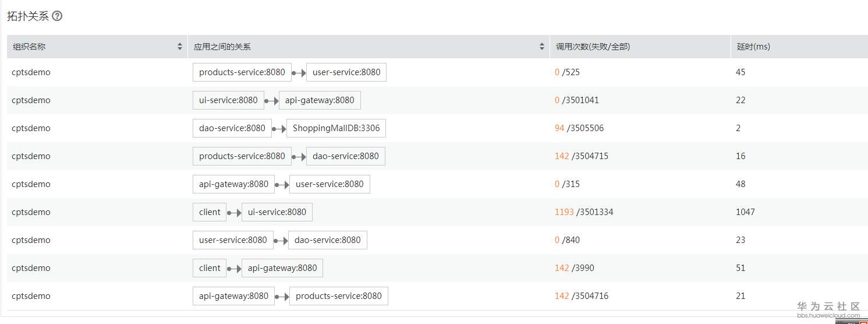Click the 延时(ms) column header
Image resolution: width=868 pixels, height=324 pixels.
coord(753,47)
